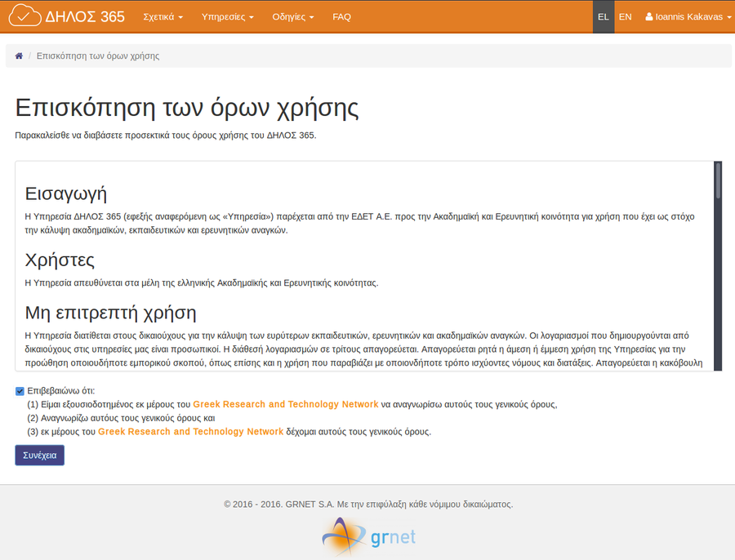Untick the Επιβεβαιώνω ότι checkbox
Image resolution: width=735 pixels, height=560 pixels.
pos(20,391)
